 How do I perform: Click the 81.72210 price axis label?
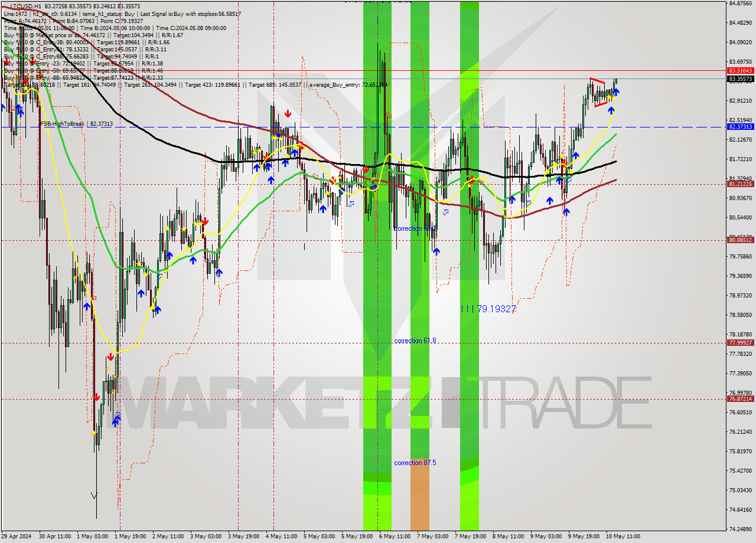coord(741,159)
